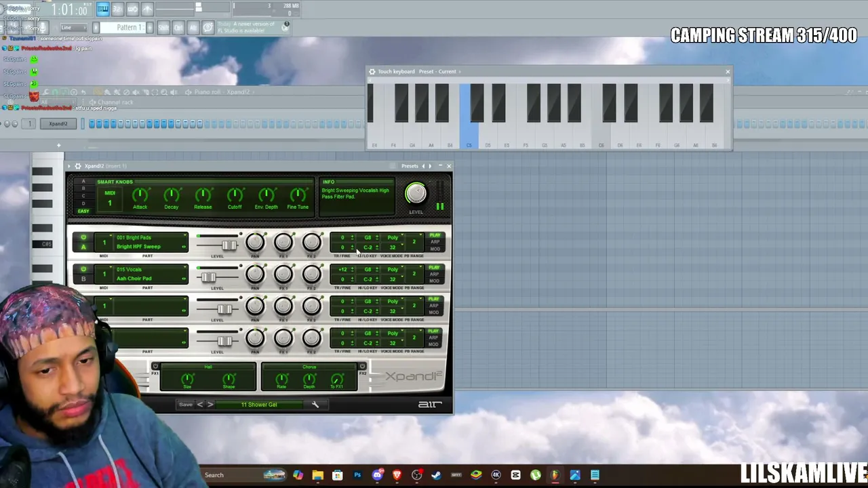The height and width of the screenshot is (488, 868).
Task: Open the Line snap dropdown
Action: tap(73, 28)
